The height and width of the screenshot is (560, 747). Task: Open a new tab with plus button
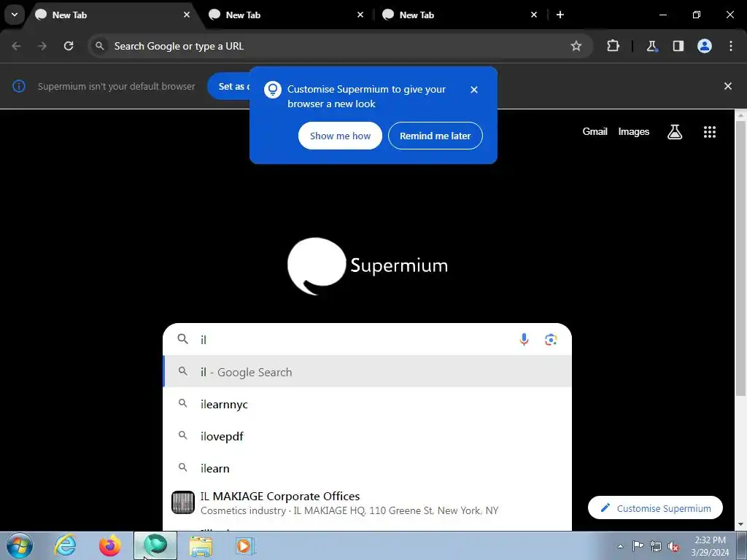click(x=560, y=15)
